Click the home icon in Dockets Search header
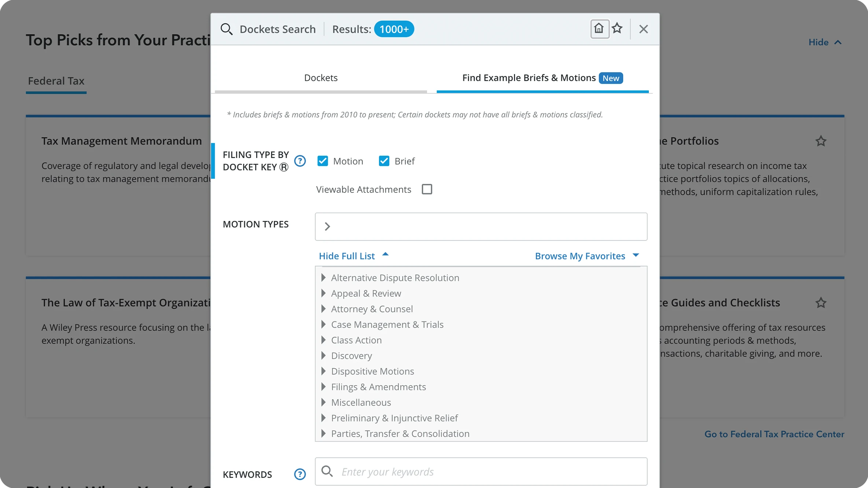The image size is (868, 488). (599, 29)
